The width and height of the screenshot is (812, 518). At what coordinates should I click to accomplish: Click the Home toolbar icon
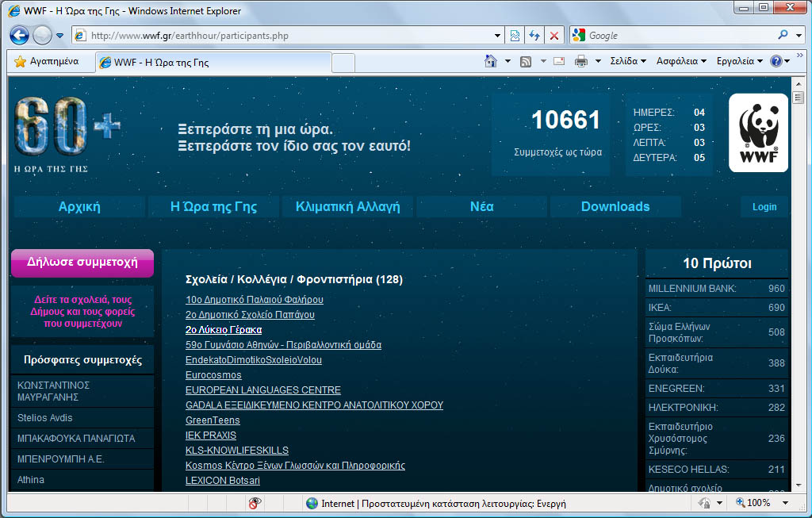coord(490,61)
